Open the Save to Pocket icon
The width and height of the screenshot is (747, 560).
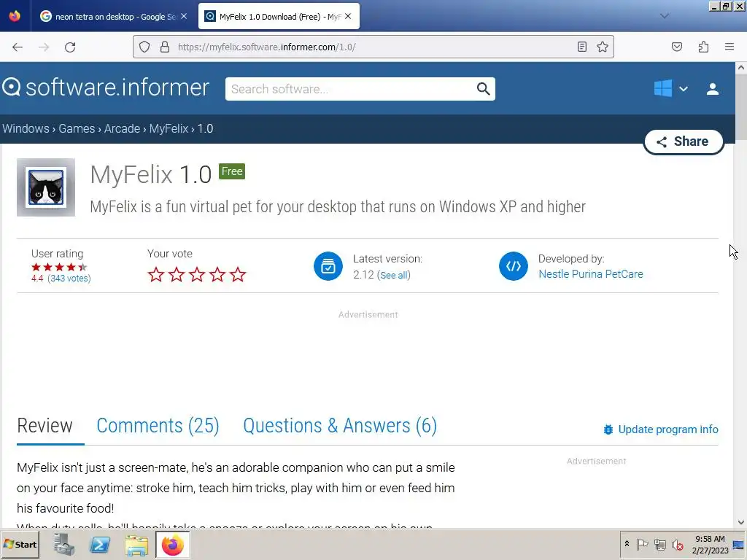[x=676, y=47]
